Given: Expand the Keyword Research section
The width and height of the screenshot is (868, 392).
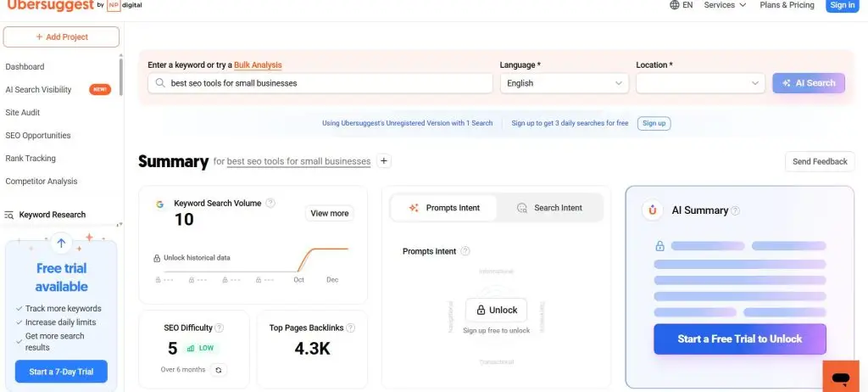Looking at the screenshot, I should pos(52,215).
